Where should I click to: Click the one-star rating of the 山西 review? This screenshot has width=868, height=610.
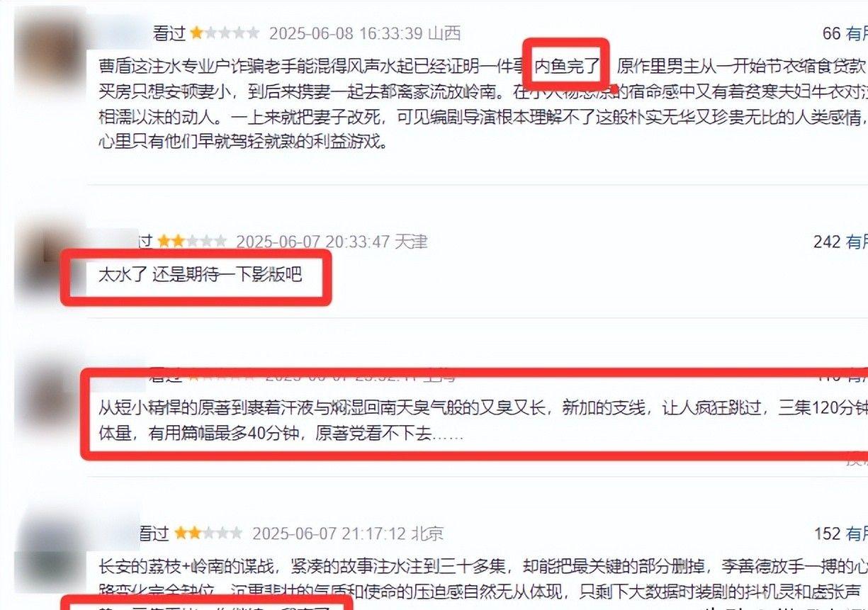(224, 33)
